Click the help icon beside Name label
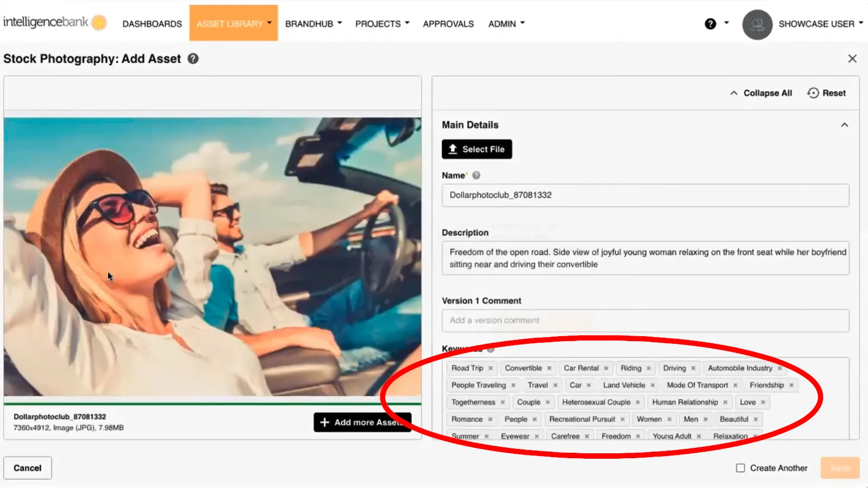The height and width of the screenshot is (488, 868). (476, 176)
